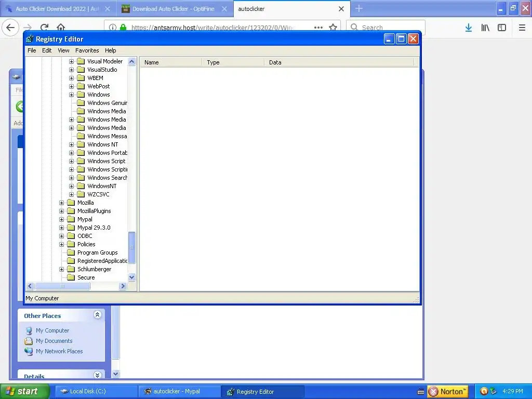Click the tree pane scroll up arrow

tap(131, 61)
